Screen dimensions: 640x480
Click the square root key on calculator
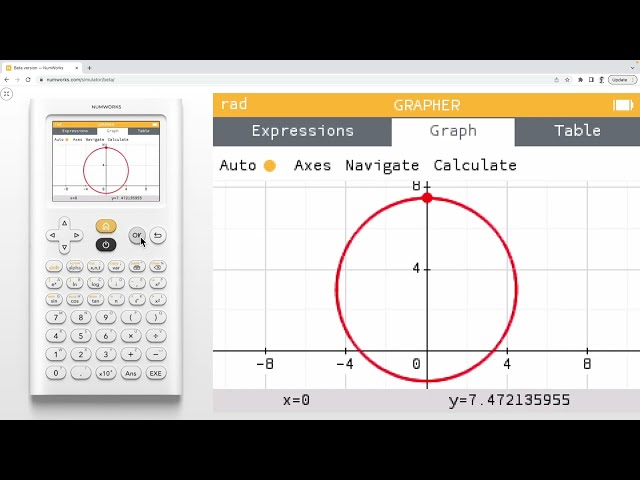pyautogui.click(x=137, y=300)
